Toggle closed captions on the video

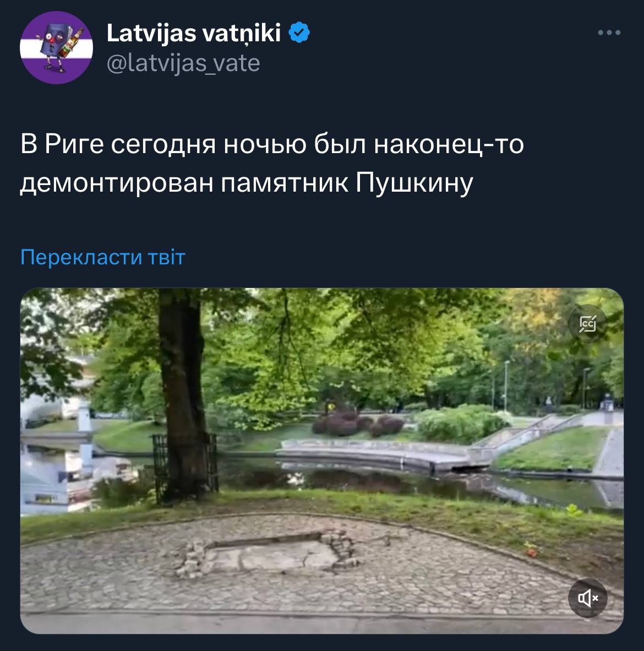pyautogui.click(x=587, y=324)
